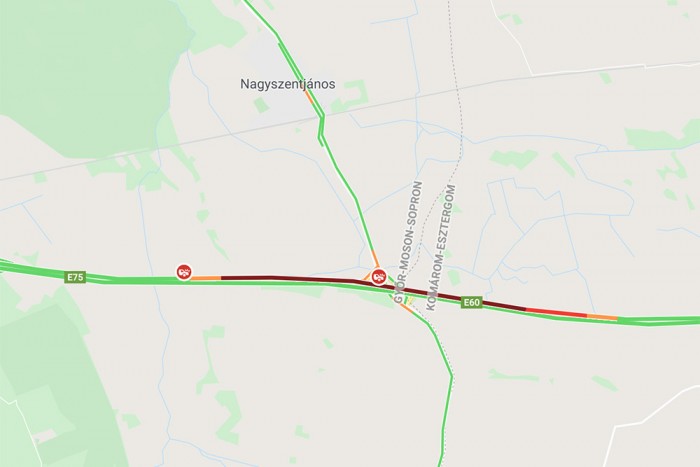Select the E60 route shield
This screenshot has width=700, height=467.
coord(471,303)
